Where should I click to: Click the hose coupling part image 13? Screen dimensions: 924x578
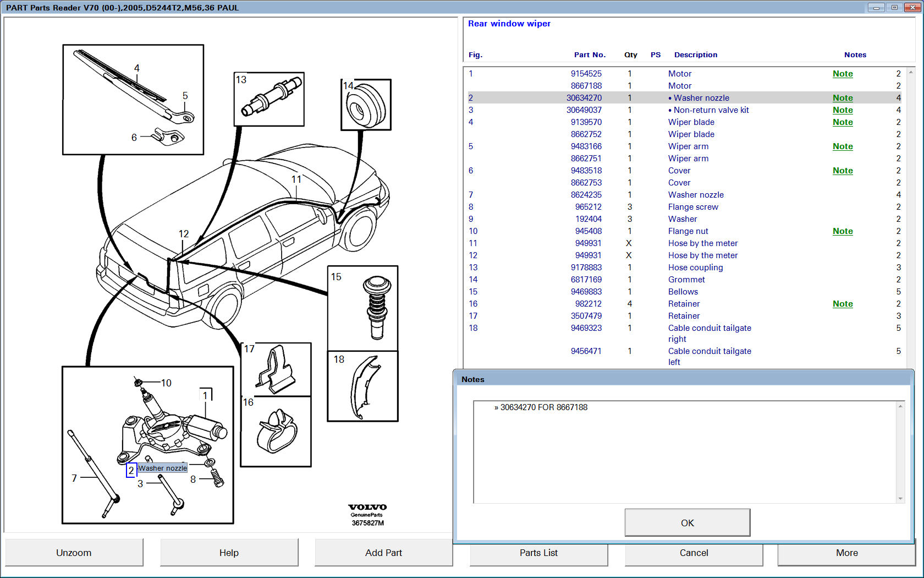[x=271, y=99]
